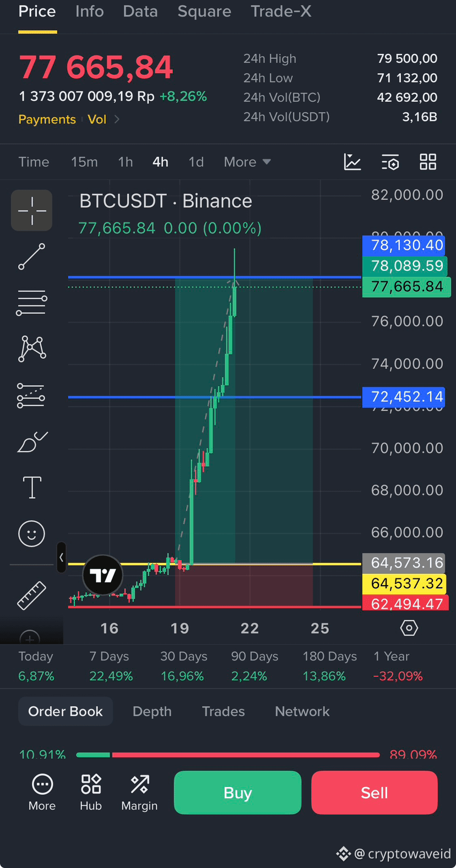The image size is (456, 868).
Task: Switch to the Depth tab
Action: point(152,711)
